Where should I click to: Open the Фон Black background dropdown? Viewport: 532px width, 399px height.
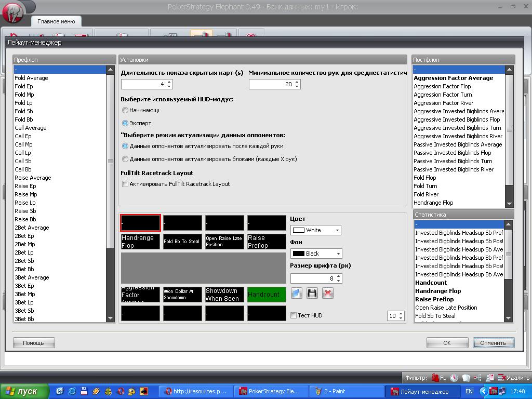[x=316, y=254]
